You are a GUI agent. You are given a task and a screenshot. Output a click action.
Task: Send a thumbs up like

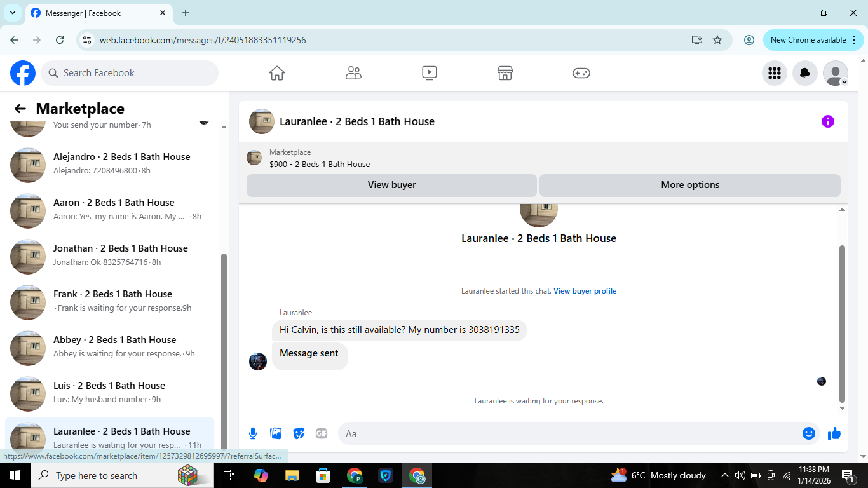(x=834, y=433)
